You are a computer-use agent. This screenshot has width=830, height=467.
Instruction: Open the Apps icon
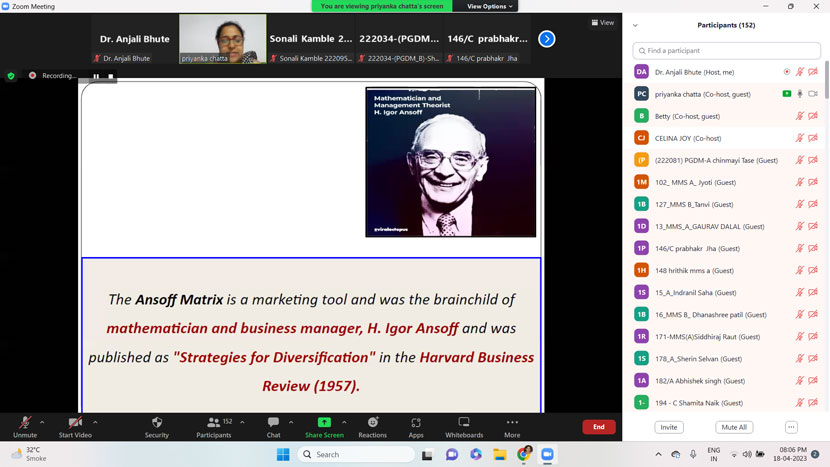(x=416, y=423)
